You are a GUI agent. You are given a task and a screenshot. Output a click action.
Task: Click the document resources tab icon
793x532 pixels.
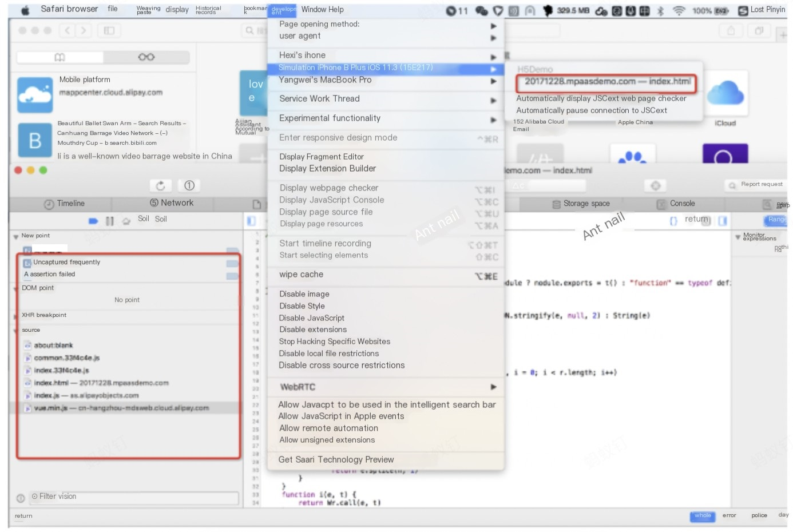tap(257, 204)
